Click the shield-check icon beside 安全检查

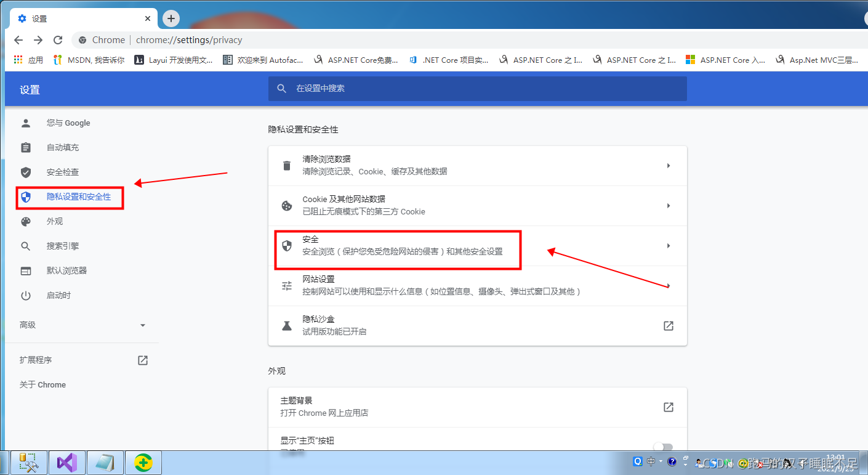click(26, 173)
